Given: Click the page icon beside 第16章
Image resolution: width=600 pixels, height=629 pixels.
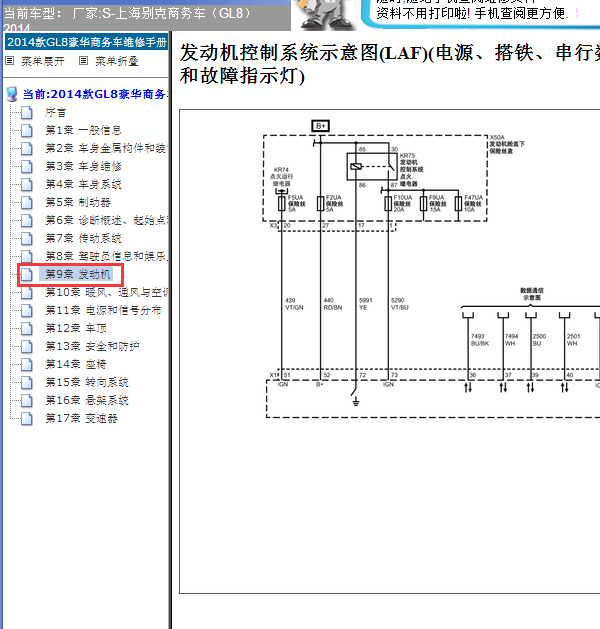Looking at the screenshot, I should pyautogui.click(x=27, y=401).
